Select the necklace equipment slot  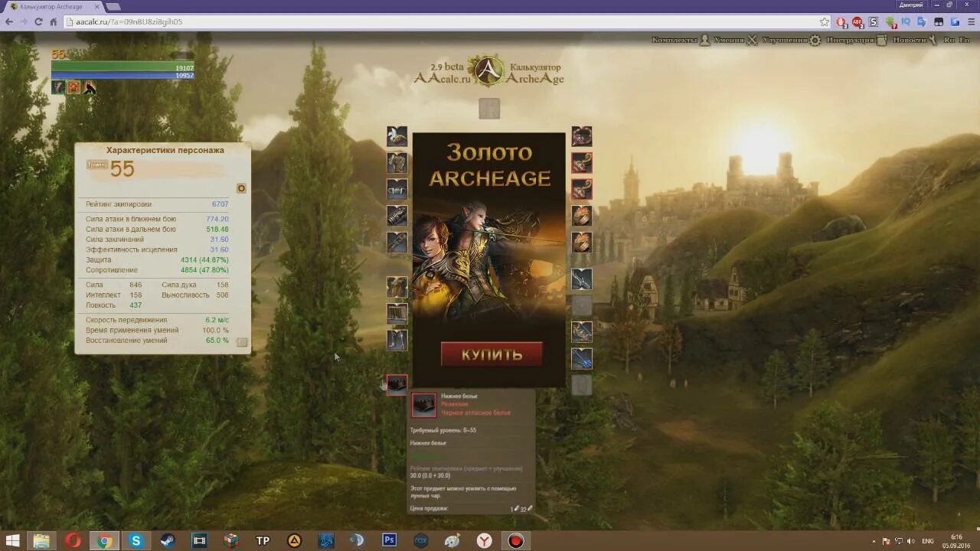pos(582,137)
